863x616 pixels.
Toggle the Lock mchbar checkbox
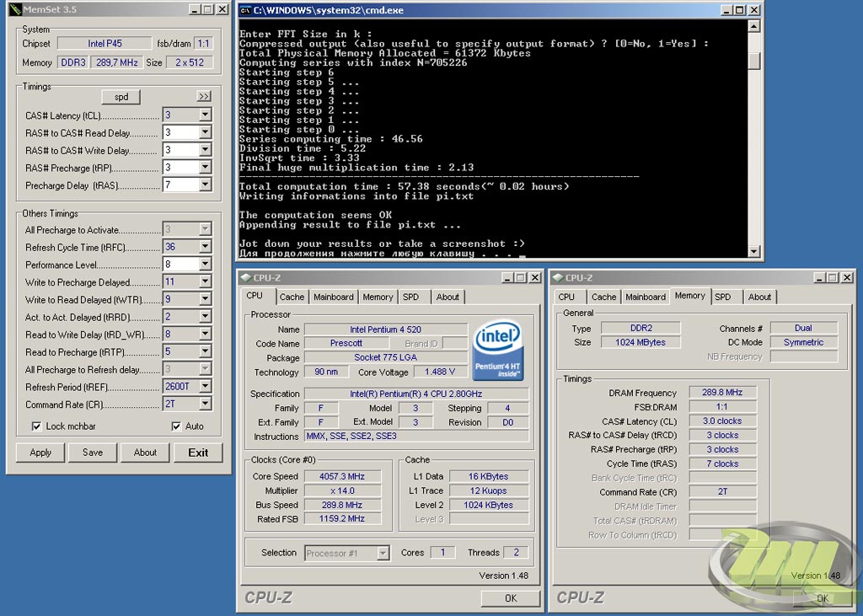tap(36, 426)
